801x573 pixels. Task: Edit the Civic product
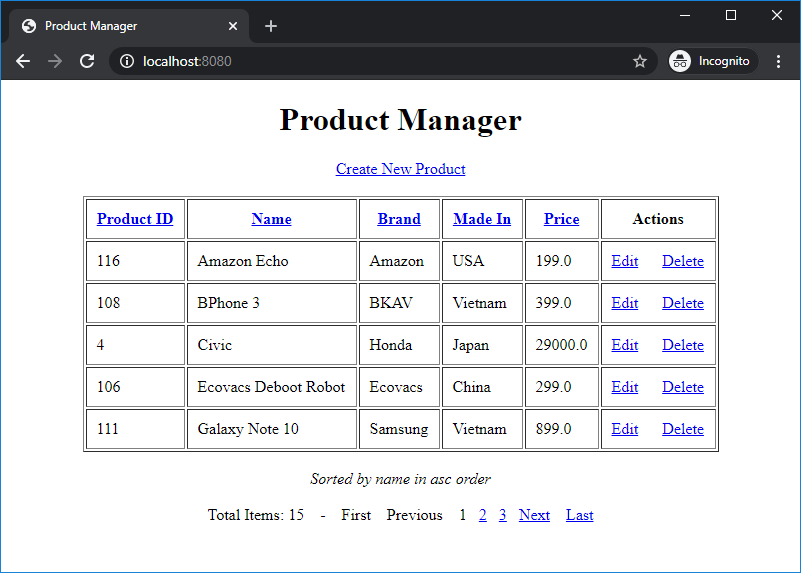click(625, 345)
